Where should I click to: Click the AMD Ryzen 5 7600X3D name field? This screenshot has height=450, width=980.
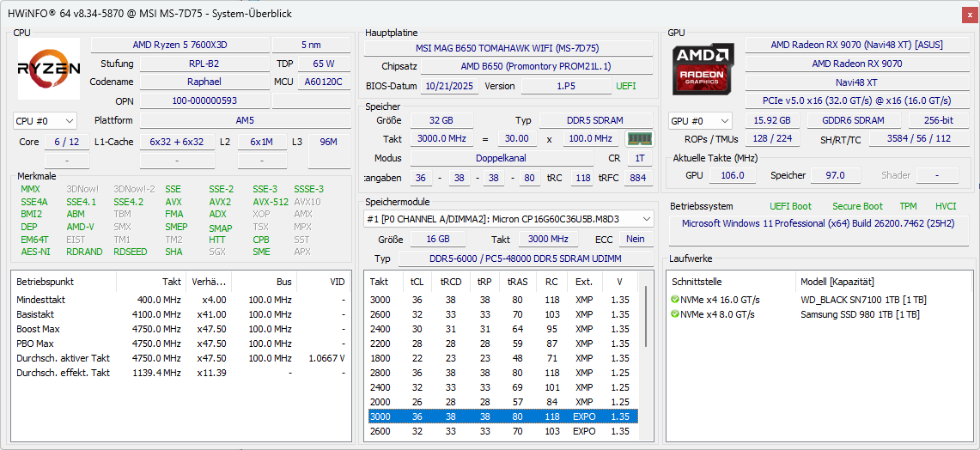click(180, 45)
